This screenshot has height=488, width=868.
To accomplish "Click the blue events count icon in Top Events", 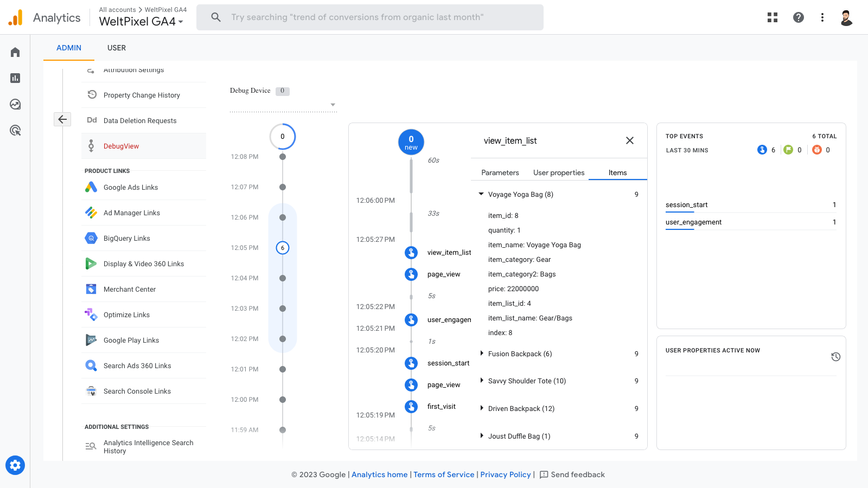I will tap(762, 150).
